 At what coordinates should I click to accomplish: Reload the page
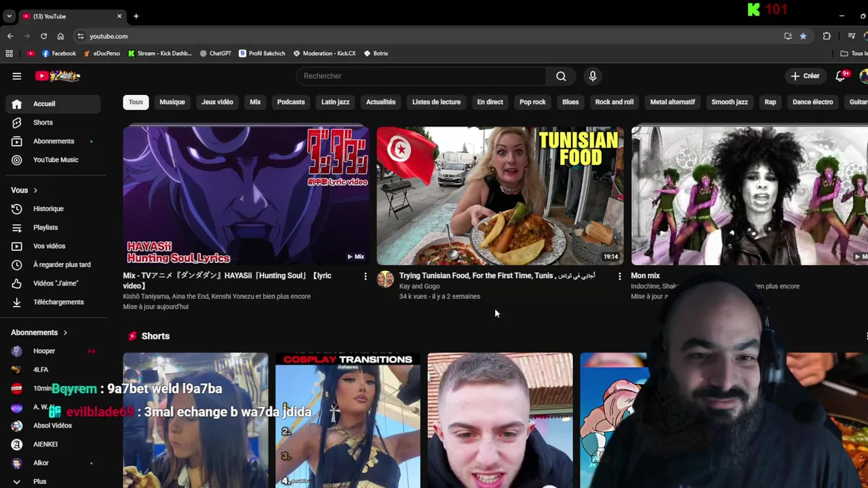coord(43,36)
